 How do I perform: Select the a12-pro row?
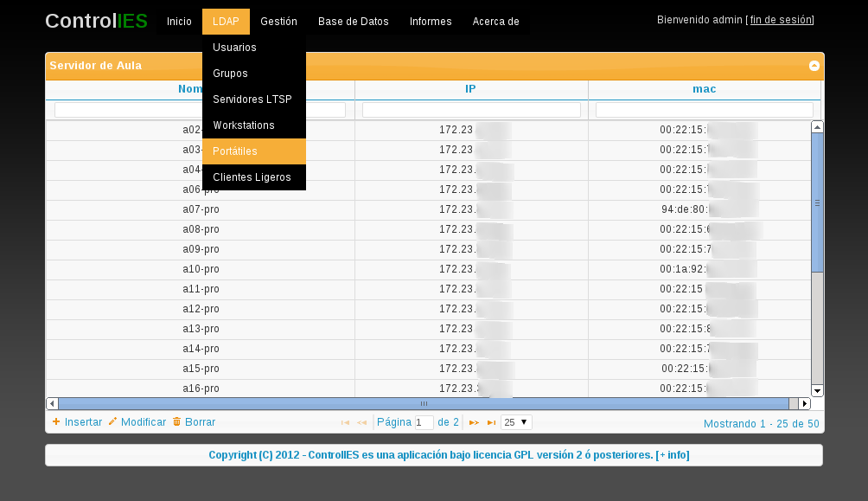(428, 309)
